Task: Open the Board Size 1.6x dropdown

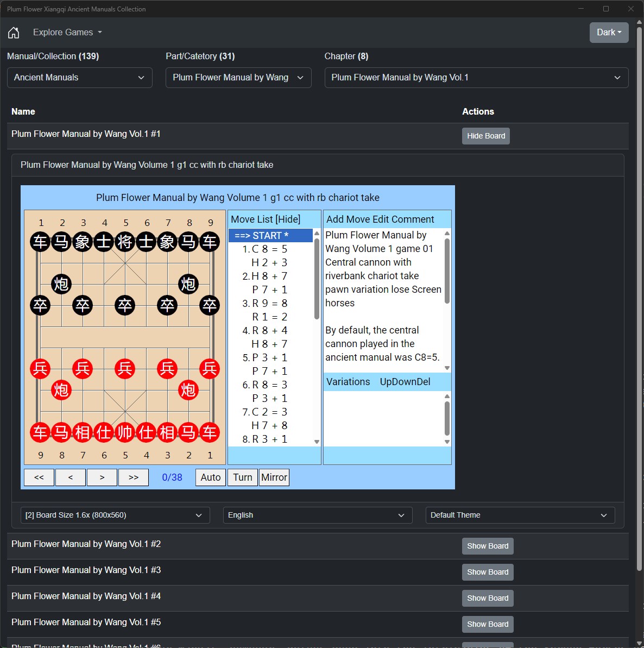Action: [x=115, y=515]
